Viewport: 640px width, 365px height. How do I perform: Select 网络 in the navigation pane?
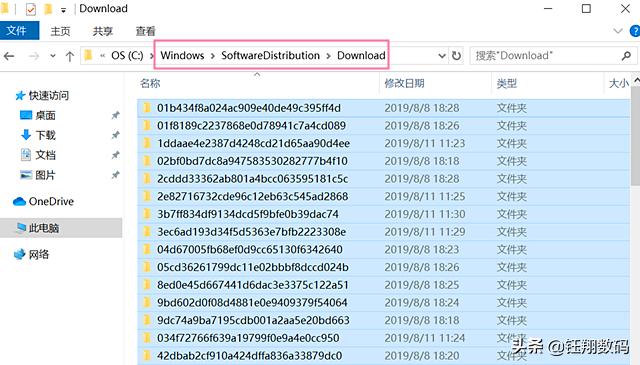pos(31,254)
